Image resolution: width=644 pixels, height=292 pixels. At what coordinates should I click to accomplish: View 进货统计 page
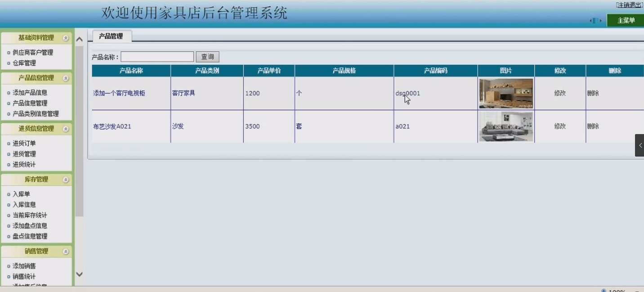(24, 165)
